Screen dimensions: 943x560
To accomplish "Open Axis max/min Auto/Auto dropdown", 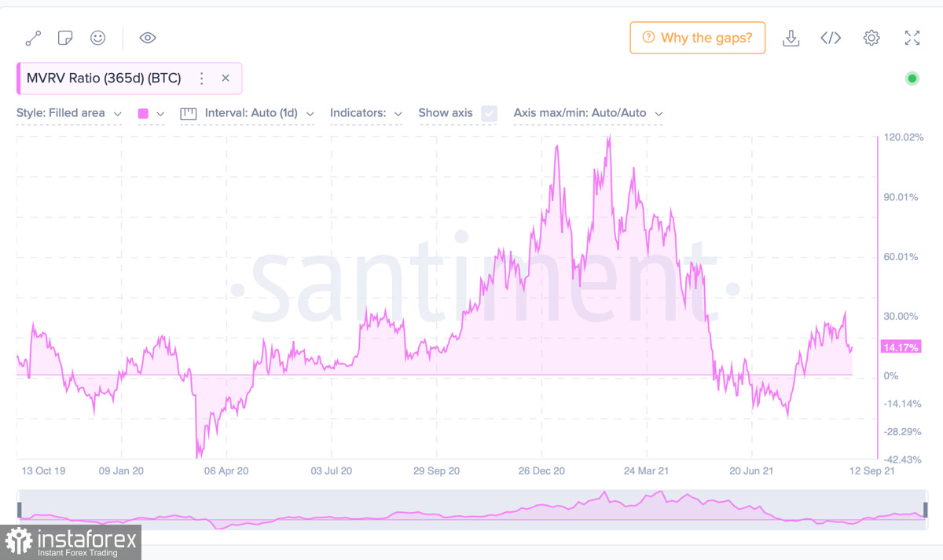I will coord(588,113).
